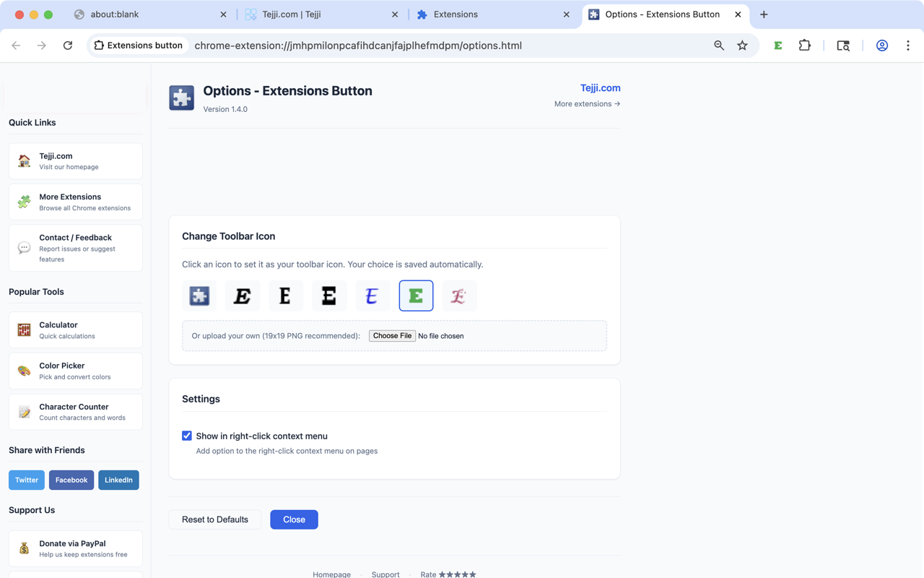The height and width of the screenshot is (578, 924).
Task: Open the More extensions link
Action: (587, 103)
